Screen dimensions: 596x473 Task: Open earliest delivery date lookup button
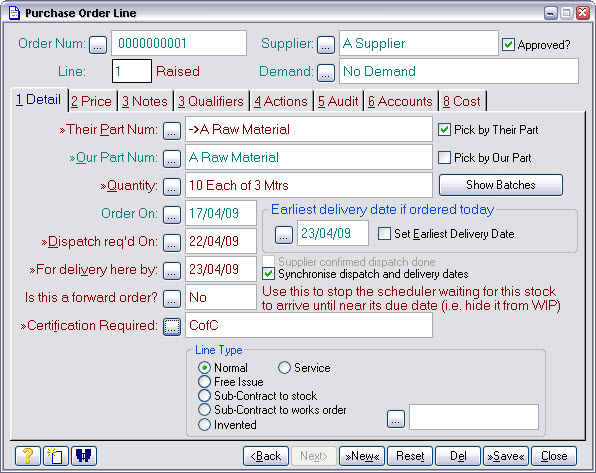point(284,235)
